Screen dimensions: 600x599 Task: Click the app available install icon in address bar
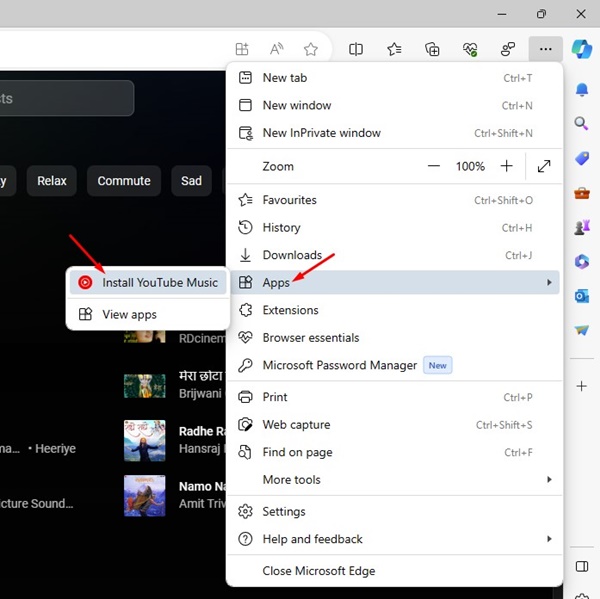(x=241, y=49)
